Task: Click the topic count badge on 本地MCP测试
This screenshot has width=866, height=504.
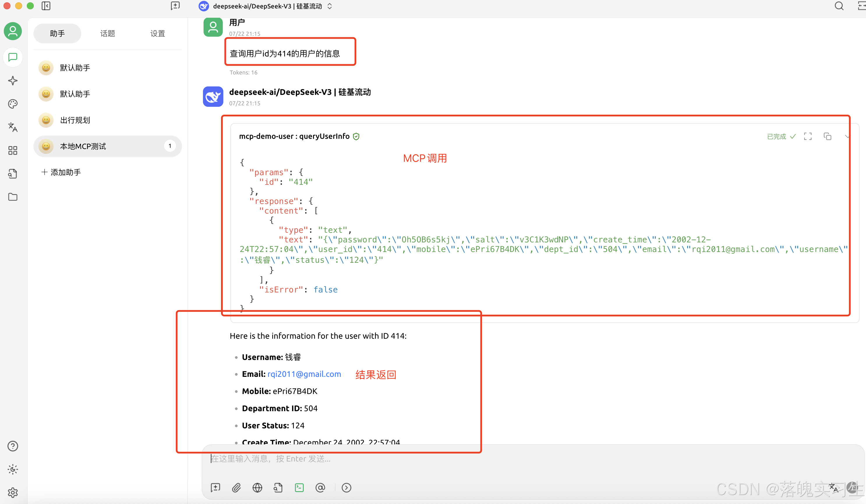Action: click(170, 146)
